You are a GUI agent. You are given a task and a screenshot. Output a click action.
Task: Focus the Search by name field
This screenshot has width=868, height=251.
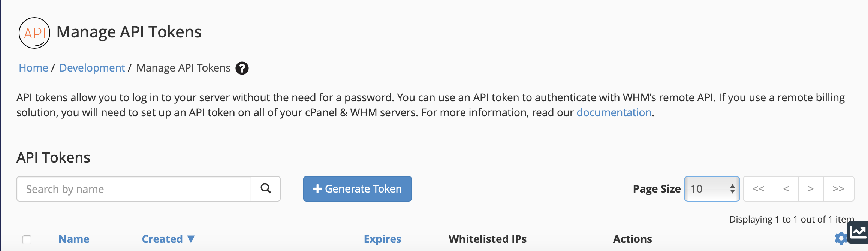click(x=134, y=189)
